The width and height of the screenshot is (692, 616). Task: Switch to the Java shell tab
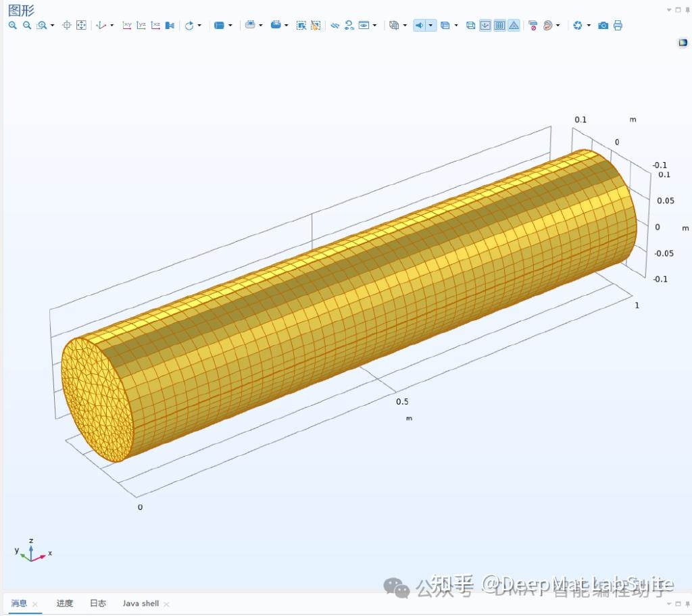(x=140, y=603)
